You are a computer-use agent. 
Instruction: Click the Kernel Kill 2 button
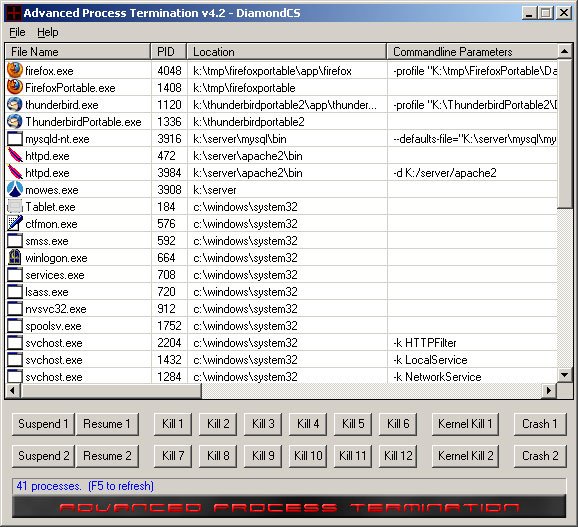[x=465, y=456]
